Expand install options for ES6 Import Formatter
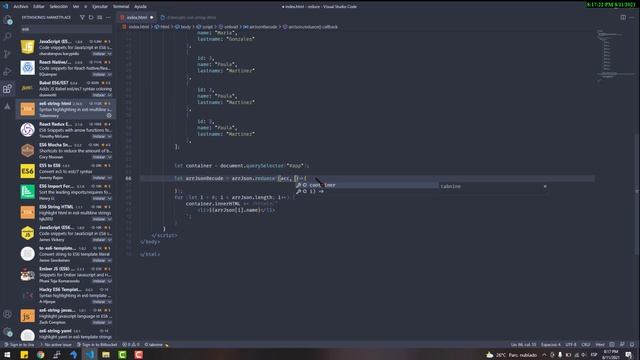This screenshot has height=360, width=640. [x=109, y=198]
